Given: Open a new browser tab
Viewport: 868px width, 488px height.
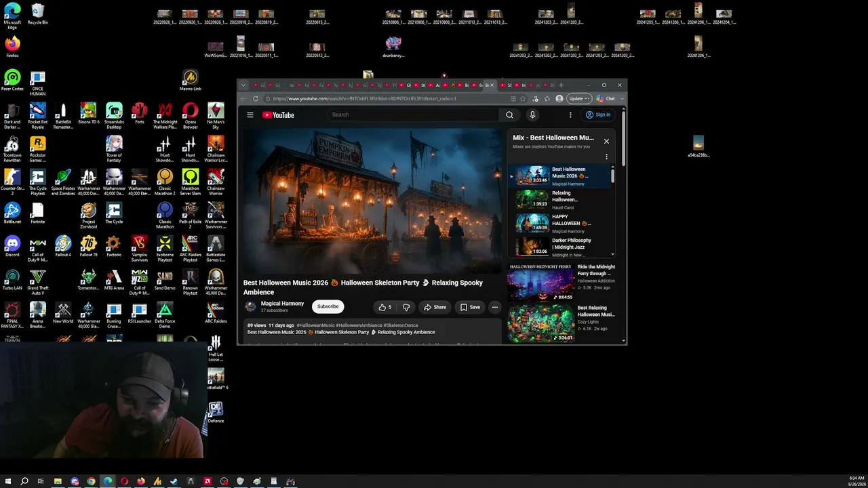Looking at the screenshot, I should 561,85.
